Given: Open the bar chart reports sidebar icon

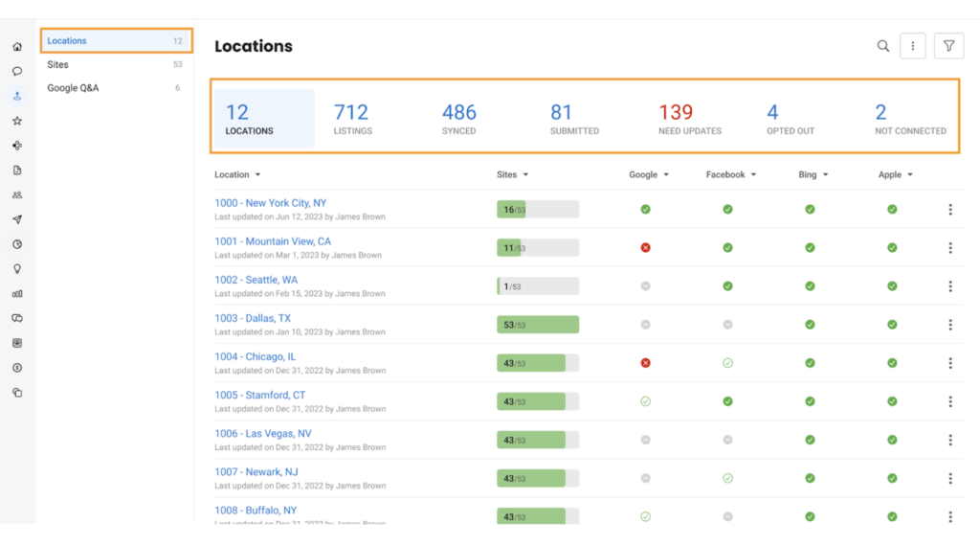Looking at the screenshot, I should pyautogui.click(x=17, y=293).
